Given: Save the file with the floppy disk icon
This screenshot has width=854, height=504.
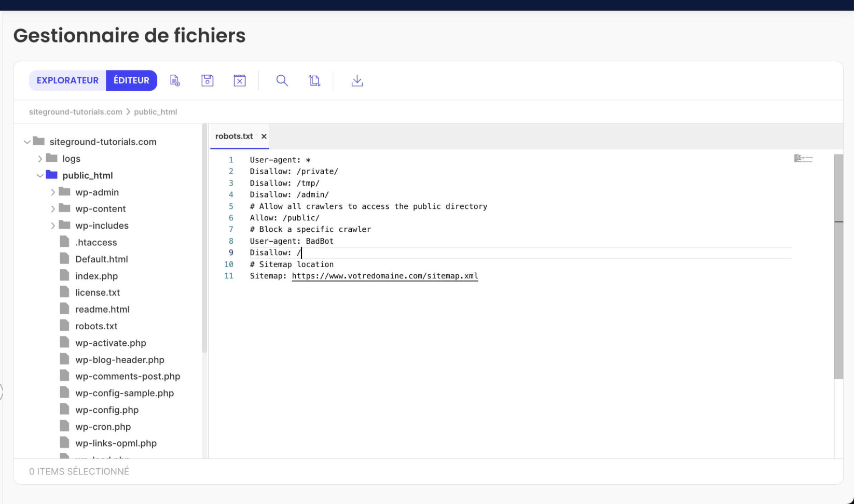Looking at the screenshot, I should 207,80.
